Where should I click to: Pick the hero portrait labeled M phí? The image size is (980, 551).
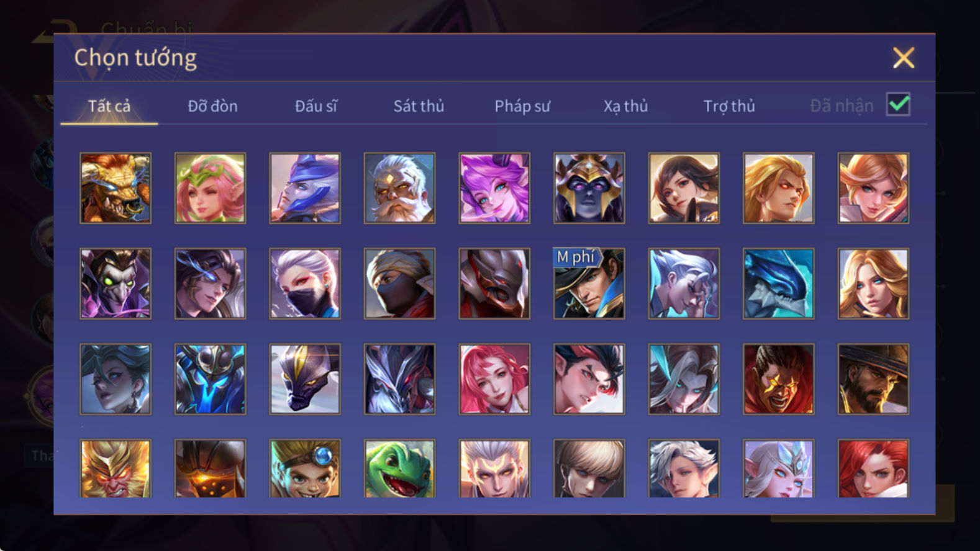click(589, 284)
